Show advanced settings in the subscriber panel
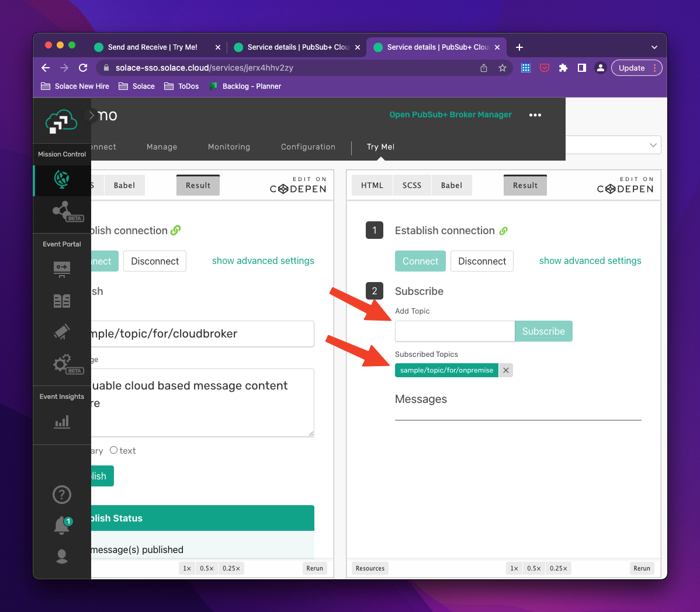This screenshot has width=700, height=612. 590,261
